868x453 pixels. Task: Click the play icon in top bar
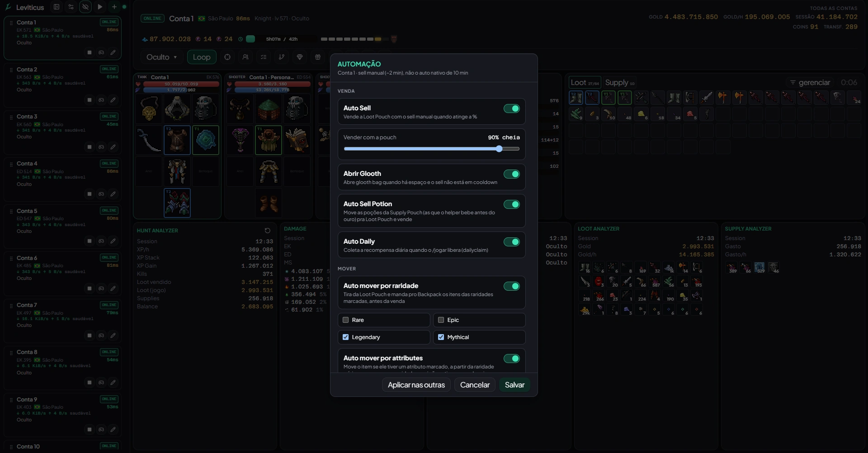click(100, 7)
